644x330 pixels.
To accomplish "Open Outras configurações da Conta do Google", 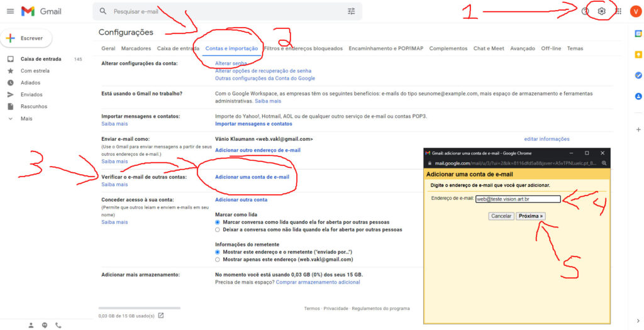I will [265, 79].
